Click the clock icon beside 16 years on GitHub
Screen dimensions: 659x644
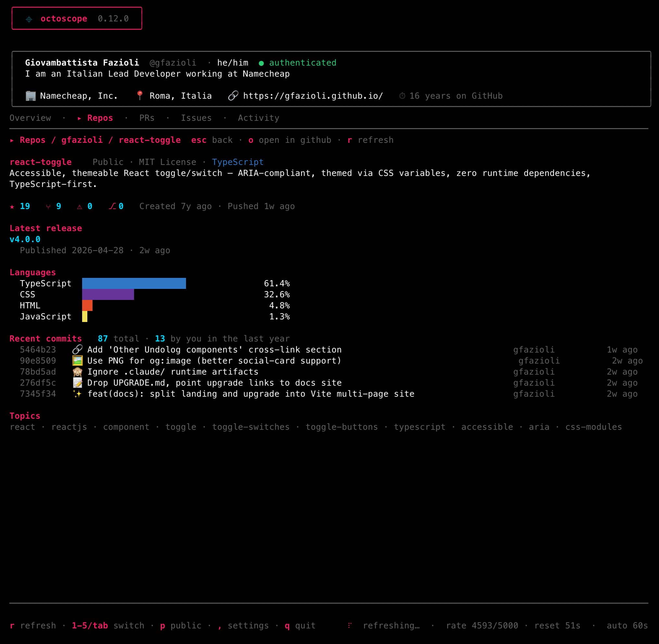402,96
